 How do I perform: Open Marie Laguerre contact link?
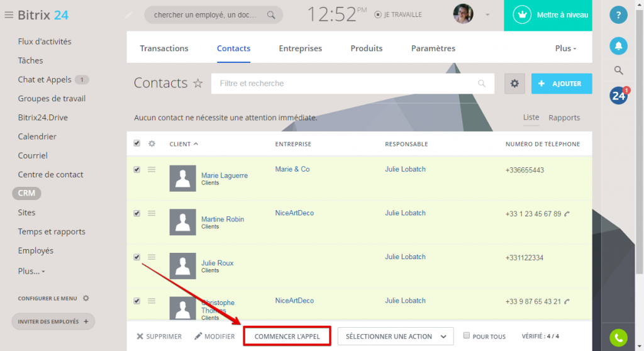click(x=225, y=175)
